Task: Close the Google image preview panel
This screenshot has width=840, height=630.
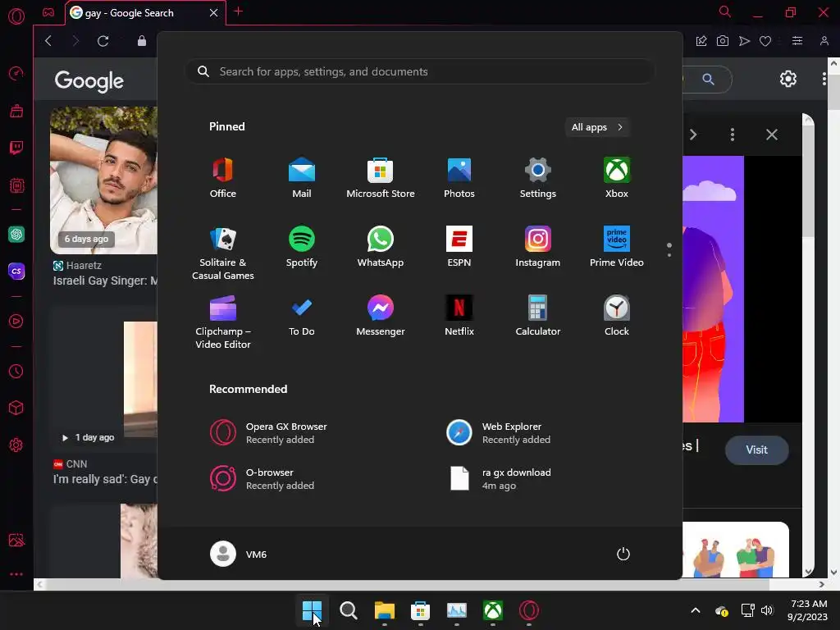Action: click(771, 135)
